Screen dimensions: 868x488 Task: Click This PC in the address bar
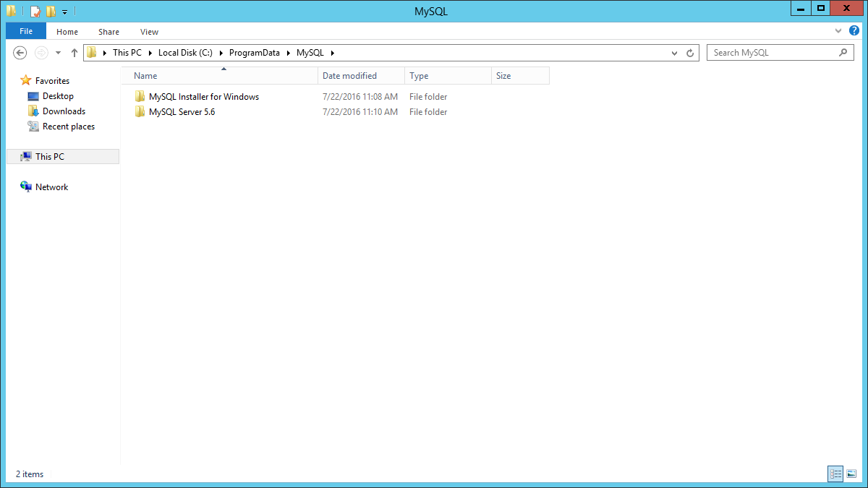(x=127, y=53)
